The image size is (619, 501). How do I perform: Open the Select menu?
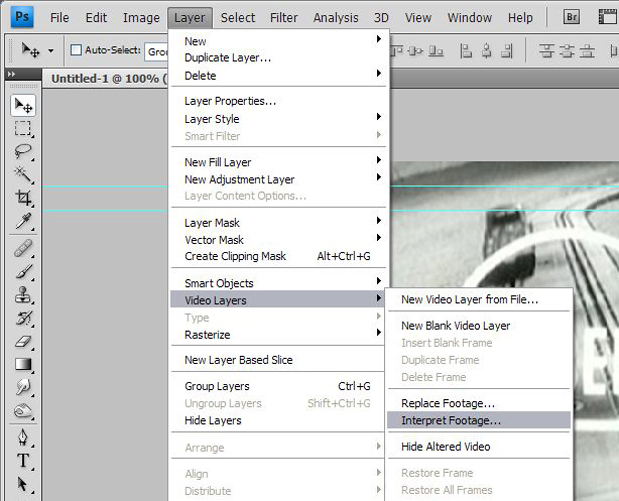point(238,17)
